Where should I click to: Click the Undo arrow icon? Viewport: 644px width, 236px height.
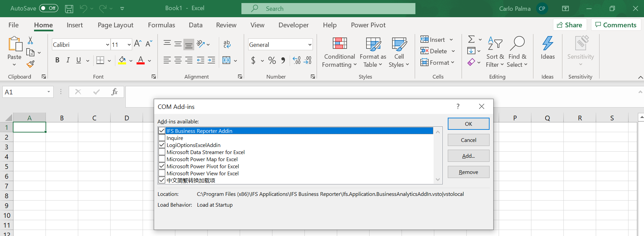tap(83, 8)
